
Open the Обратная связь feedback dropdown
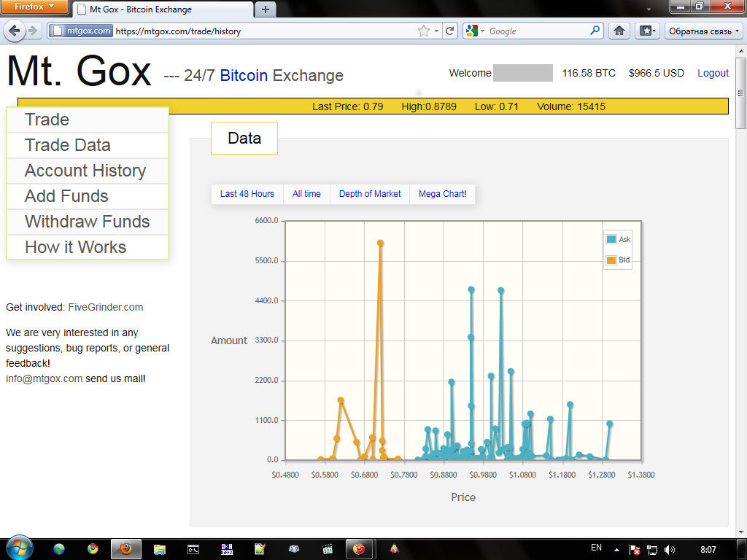coord(704,31)
